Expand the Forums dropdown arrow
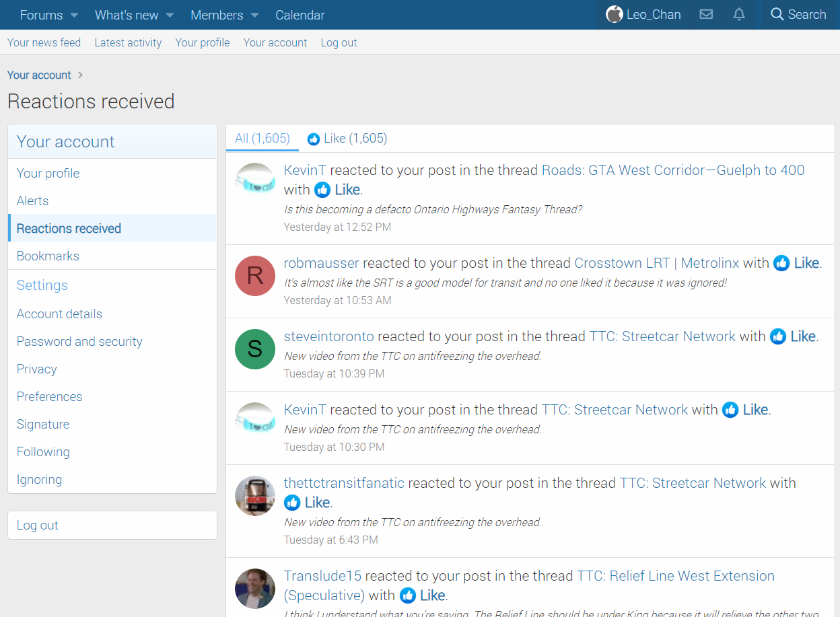Viewport: 840px width, 617px height. point(74,15)
